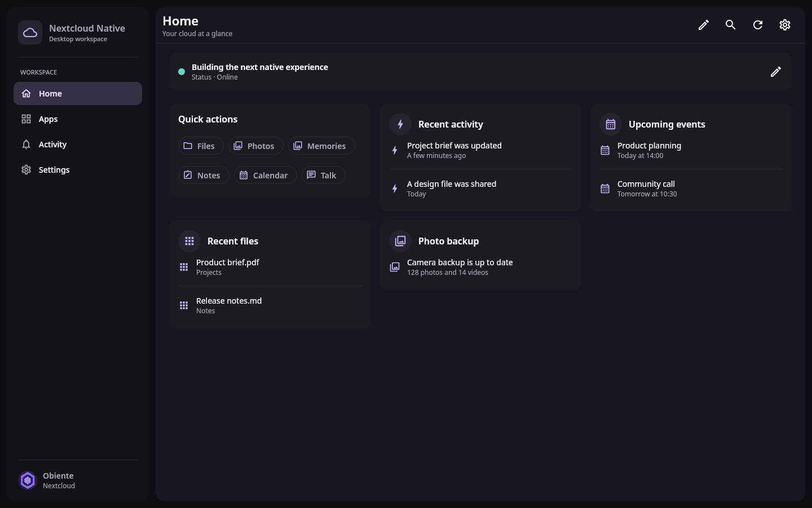Click the 'Nextcloud Native' app title
Image resolution: width=812 pixels, height=508 pixels.
87,28
